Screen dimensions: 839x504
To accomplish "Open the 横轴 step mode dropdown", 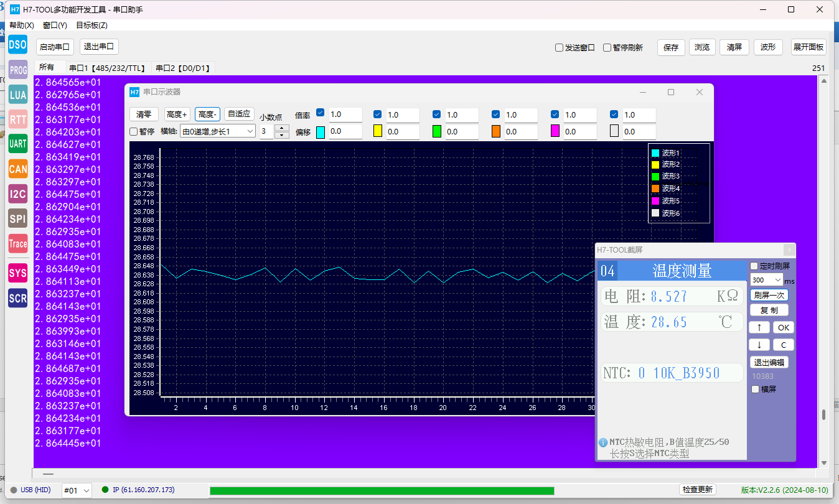I will click(217, 131).
